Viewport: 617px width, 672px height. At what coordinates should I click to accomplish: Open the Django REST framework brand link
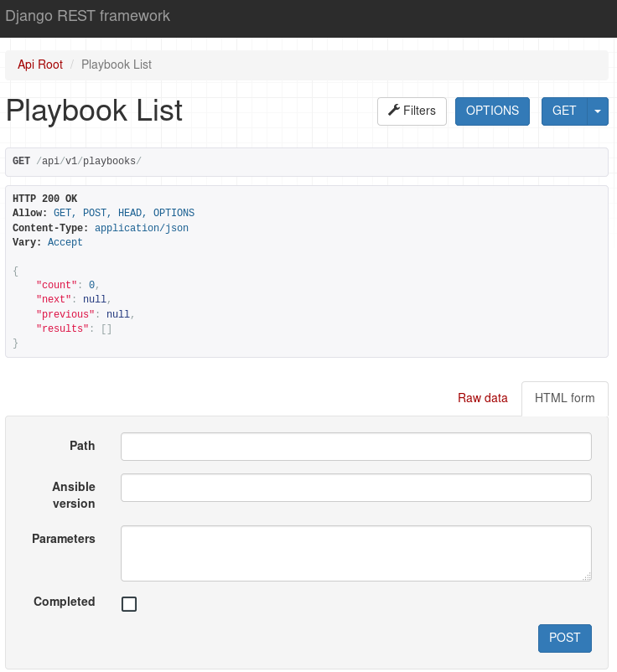coord(87,16)
